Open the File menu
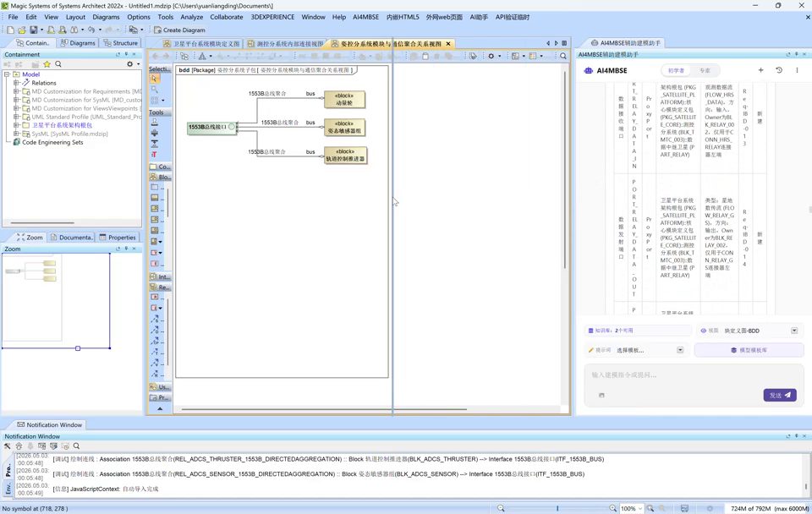The width and height of the screenshot is (812, 514). pyautogui.click(x=13, y=17)
